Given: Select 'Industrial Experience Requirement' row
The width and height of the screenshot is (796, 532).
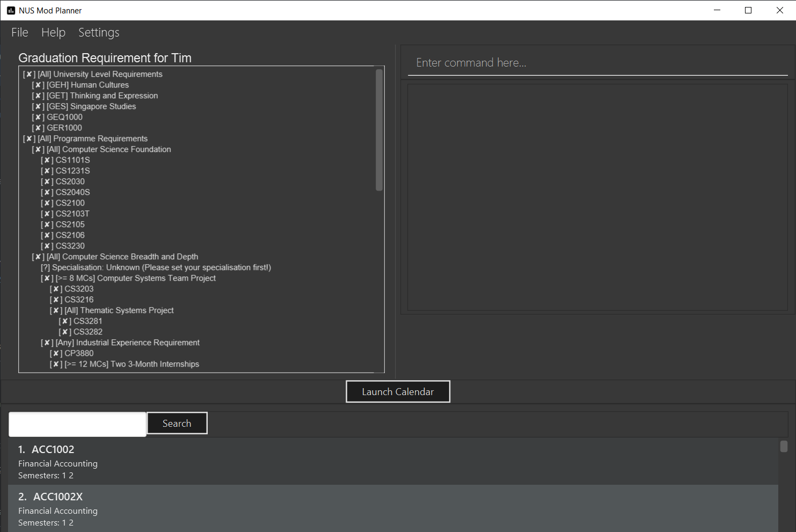Looking at the screenshot, I should coord(120,342).
